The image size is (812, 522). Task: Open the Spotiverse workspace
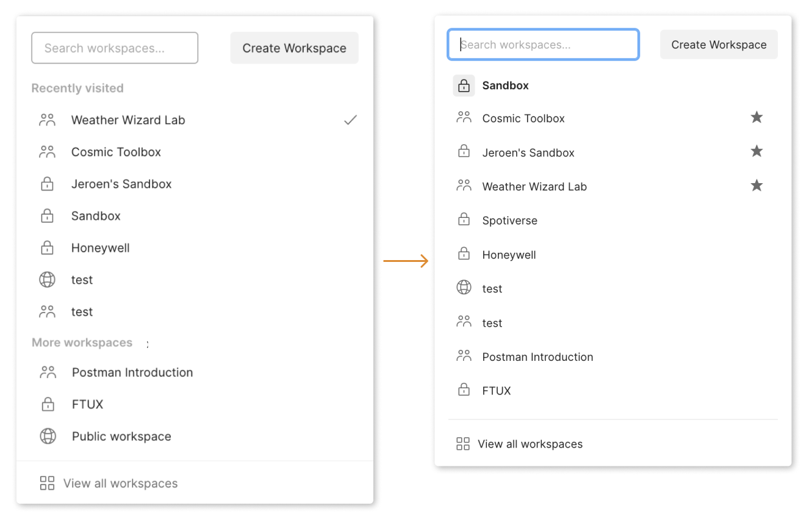pyautogui.click(x=509, y=220)
